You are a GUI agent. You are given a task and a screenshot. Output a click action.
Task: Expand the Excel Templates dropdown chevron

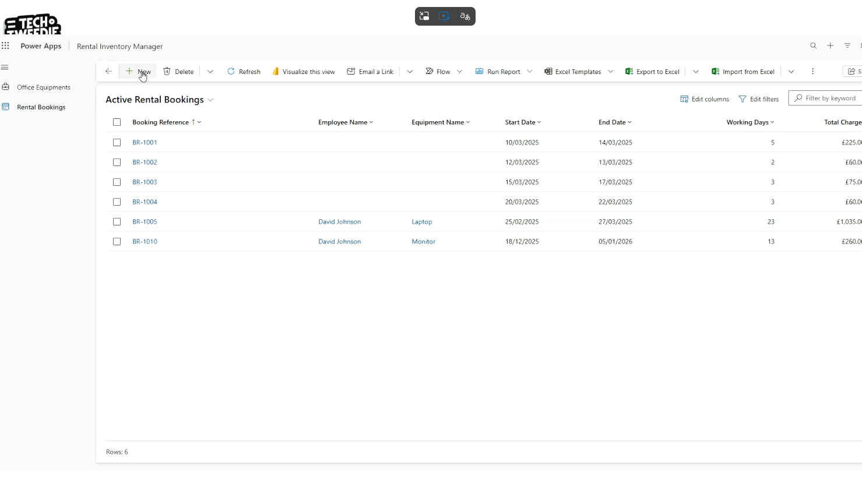(x=610, y=72)
